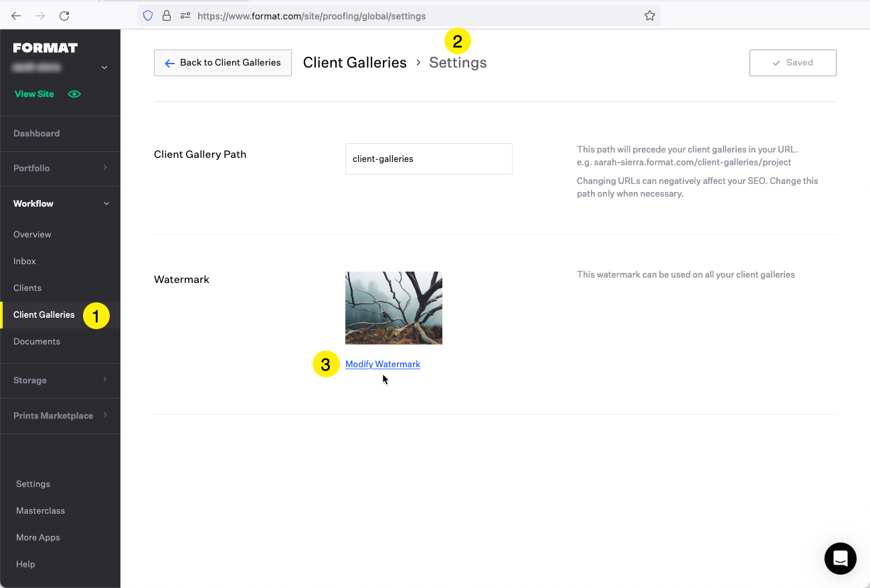Reload the current page
The image size is (870, 588).
64,15
